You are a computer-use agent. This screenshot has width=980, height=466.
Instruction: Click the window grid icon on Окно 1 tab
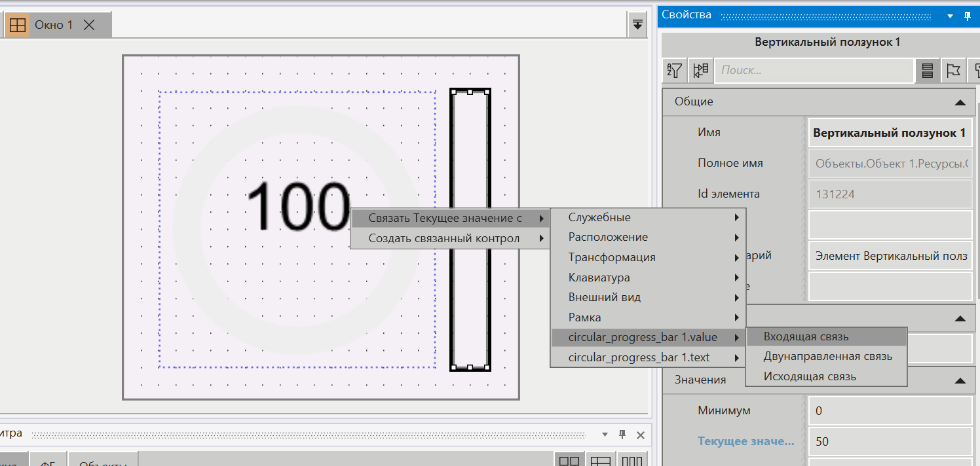pyautogui.click(x=18, y=24)
